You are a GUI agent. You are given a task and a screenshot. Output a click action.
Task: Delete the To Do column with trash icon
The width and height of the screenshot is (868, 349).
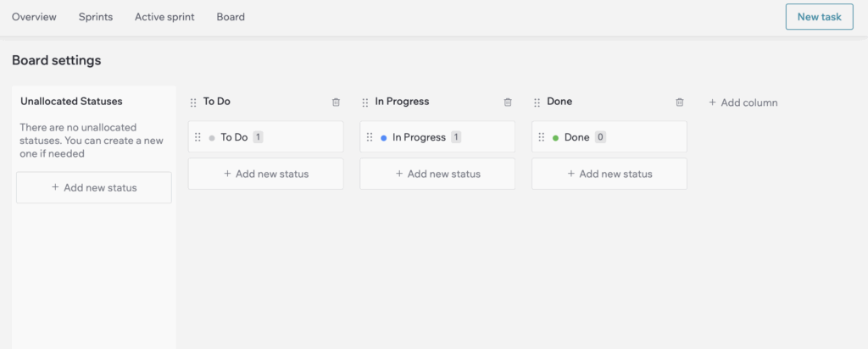(x=336, y=102)
